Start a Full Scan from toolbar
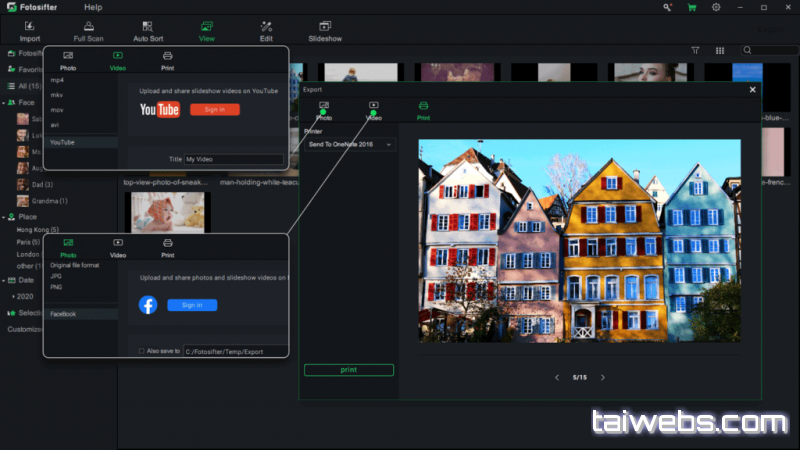800x450 pixels. pyautogui.click(x=89, y=29)
